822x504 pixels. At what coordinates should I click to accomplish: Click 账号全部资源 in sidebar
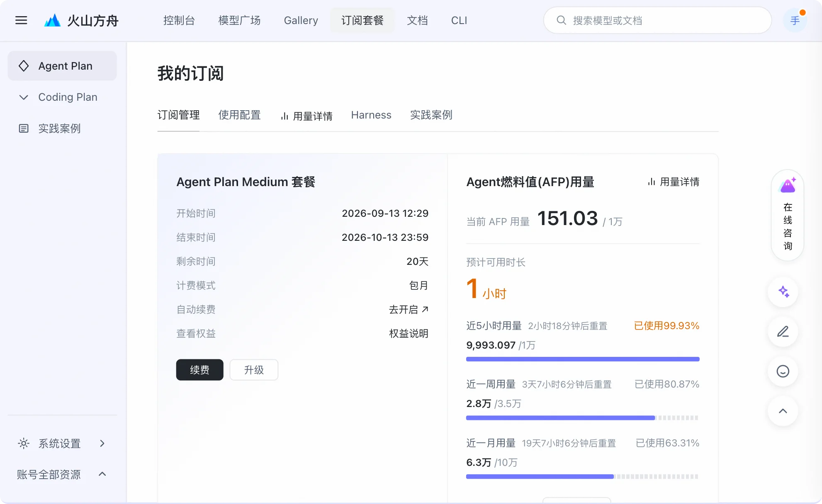(x=62, y=474)
